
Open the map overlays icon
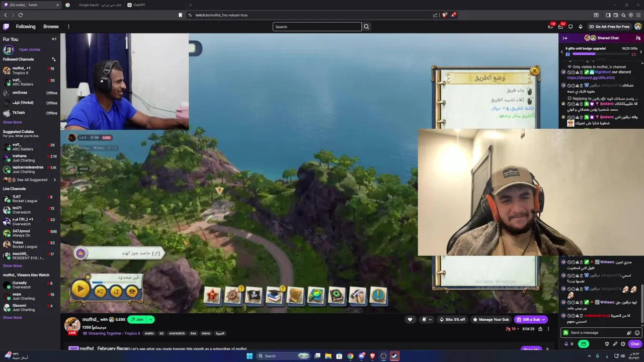pos(316,296)
